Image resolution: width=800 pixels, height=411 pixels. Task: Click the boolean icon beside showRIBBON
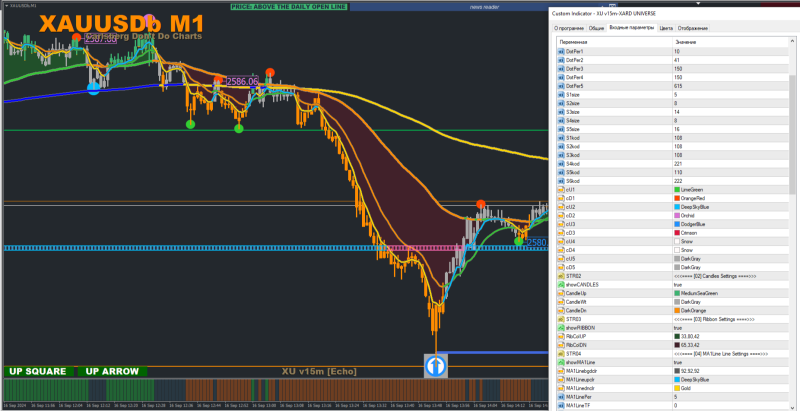click(x=562, y=328)
